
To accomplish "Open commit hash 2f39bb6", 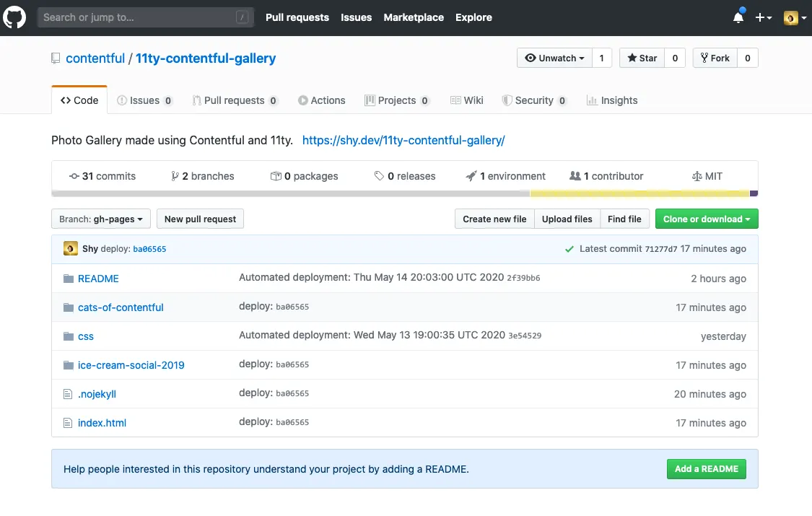I will (x=523, y=278).
